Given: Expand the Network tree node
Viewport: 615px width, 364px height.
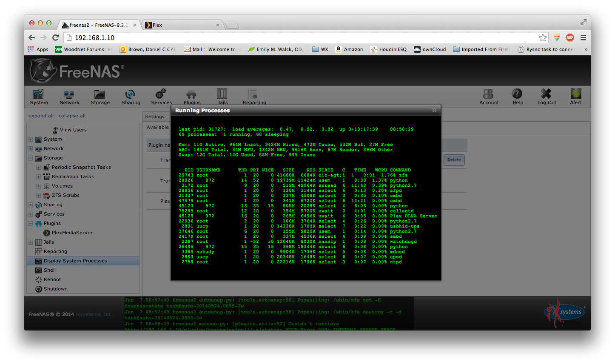Looking at the screenshot, I should click(x=31, y=149).
